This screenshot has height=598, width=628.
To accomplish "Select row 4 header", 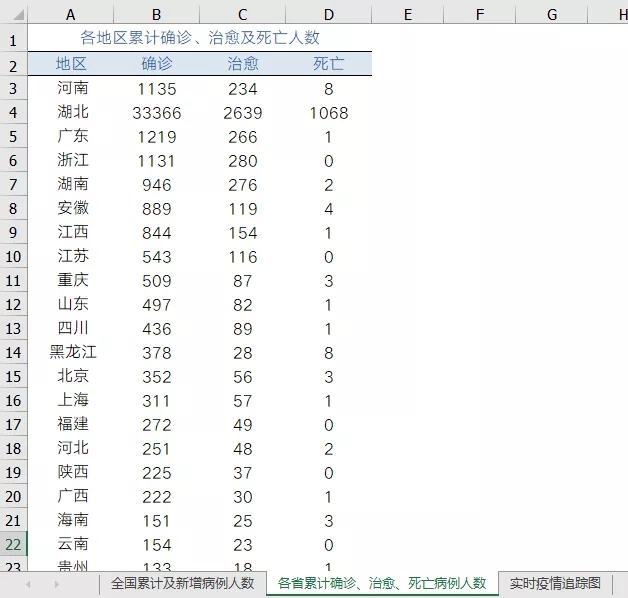I will coord(13,112).
